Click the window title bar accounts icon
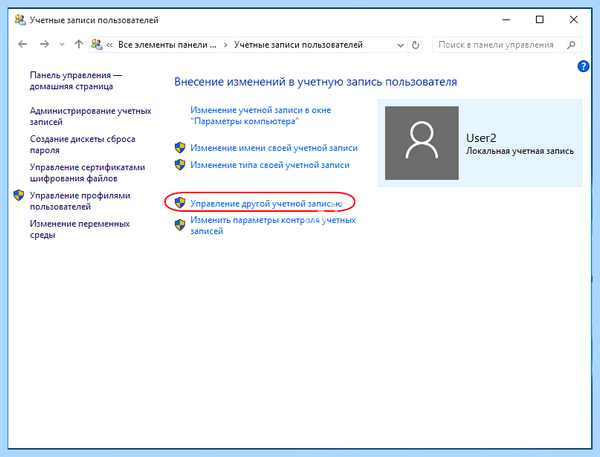This screenshot has width=600, height=457. click(x=20, y=20)
